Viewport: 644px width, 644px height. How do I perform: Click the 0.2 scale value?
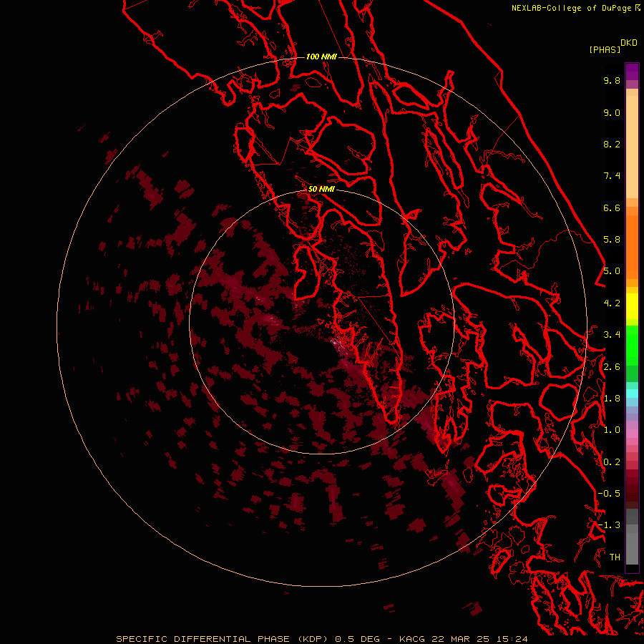[x=612, y=462]
